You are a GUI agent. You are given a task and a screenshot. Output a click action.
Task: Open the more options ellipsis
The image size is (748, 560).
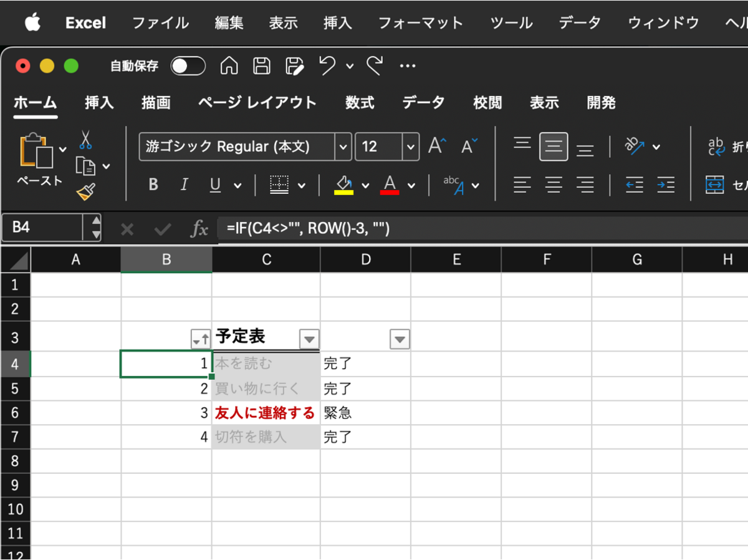tap(407, 65)
